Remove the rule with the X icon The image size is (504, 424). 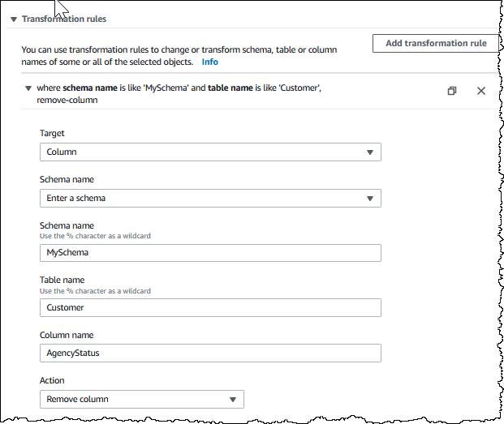coord(481,91)
